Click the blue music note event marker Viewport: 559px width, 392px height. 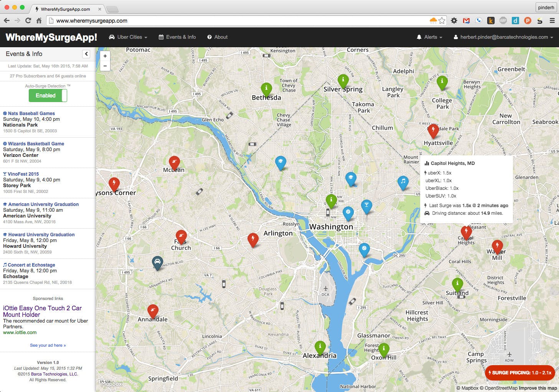[x=403, y=182]
